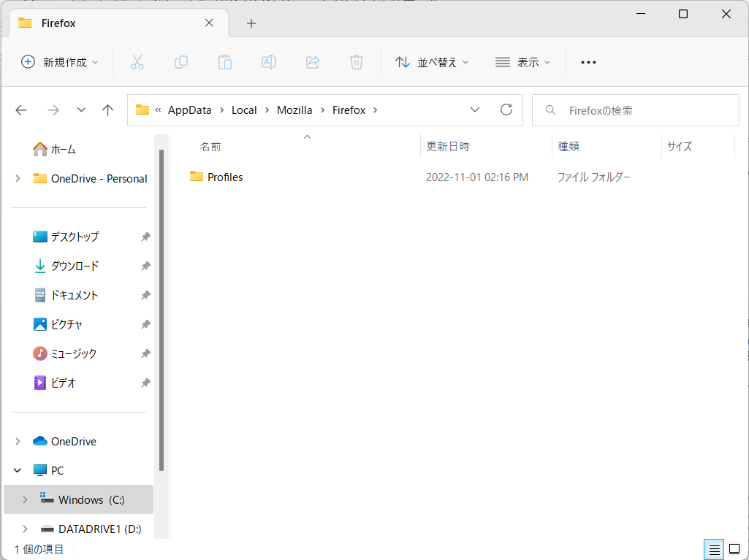Open address bar history dropdown
Image resolution: width=749 pixels, height=560 pixels.
click(x=475, y=110)
